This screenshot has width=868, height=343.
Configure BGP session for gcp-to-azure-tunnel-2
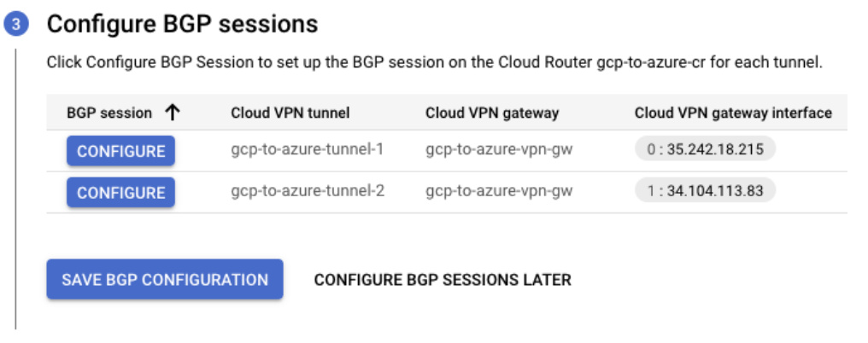click(x=120, y=192)
